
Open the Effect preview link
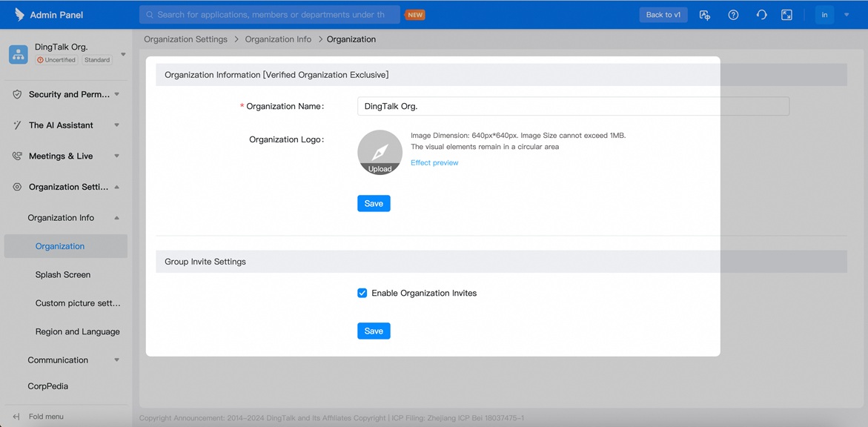pyautogui.click(x=434, y=163)
